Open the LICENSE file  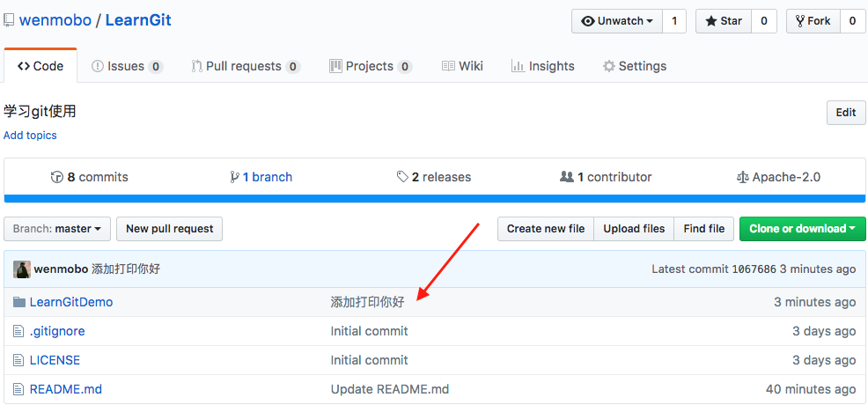pyautogui.click(x=55, y=360)
